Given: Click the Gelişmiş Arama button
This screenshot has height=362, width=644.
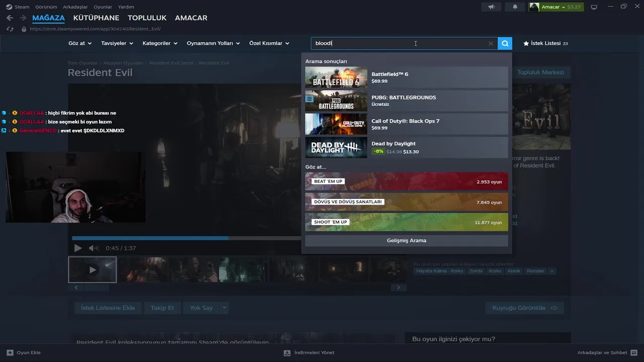Looking at the screenshot, I should [407, 240].
